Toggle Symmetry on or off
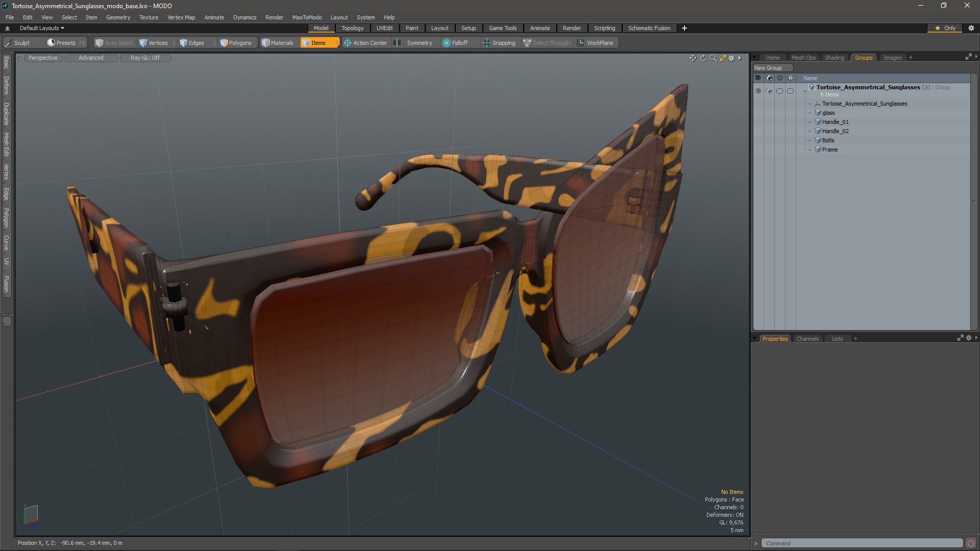Screen dimensions: 980x551 414,43
